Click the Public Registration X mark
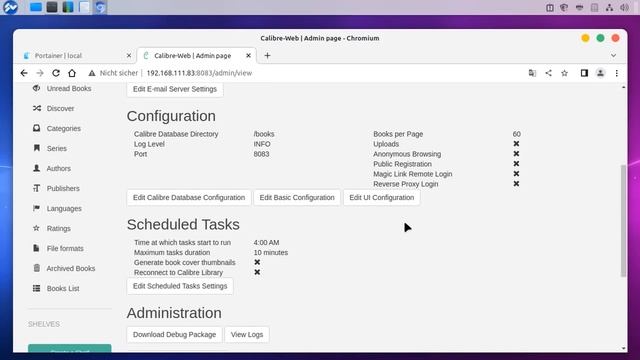Image resolution: width=640 pixels, height=360 pixels. (516, 164)
